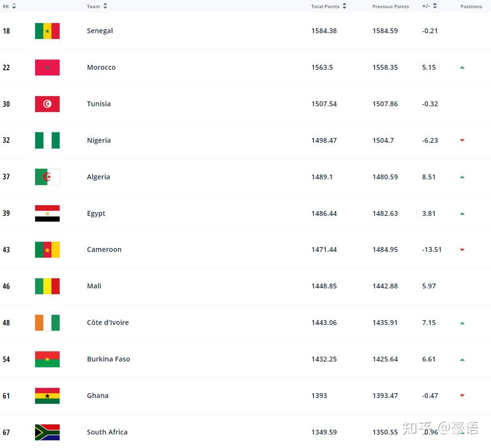Click Nigeria's red down position arrow
The width and height of the screenshot is (491, 448).
pos(462,140)
